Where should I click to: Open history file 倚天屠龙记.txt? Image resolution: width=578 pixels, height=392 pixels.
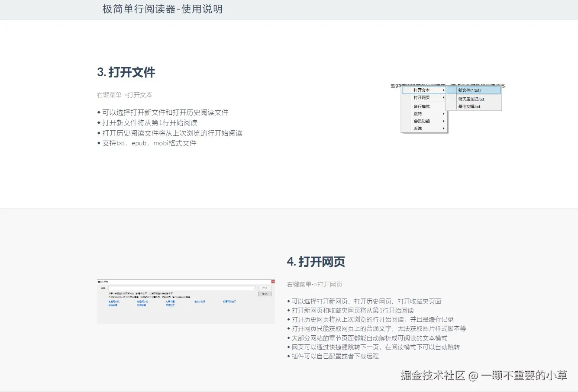pos(474,99)
